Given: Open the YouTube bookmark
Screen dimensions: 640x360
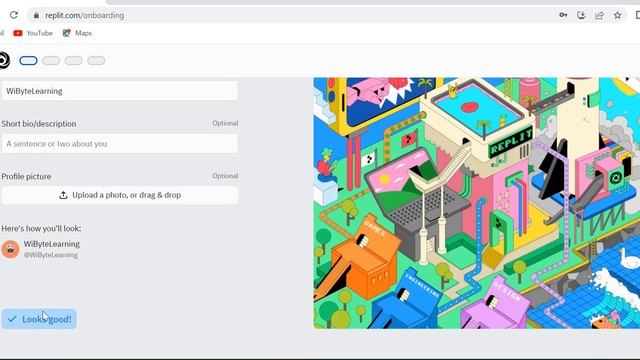Looking at the screenshot, I should click(33, 33).
